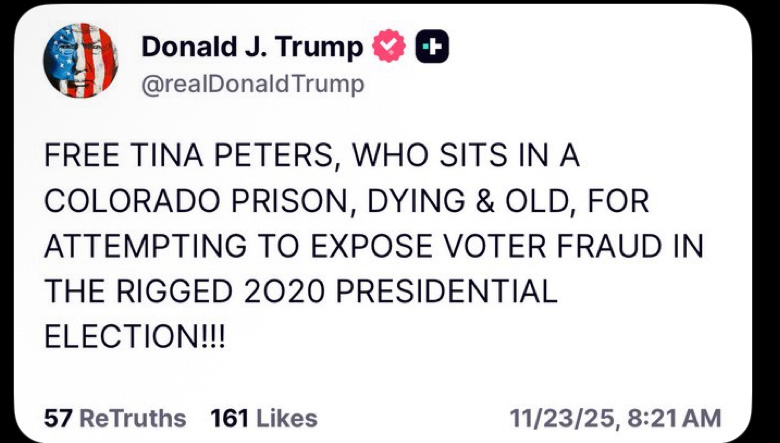
Task: Click the 161 likes number
Action: [x=228, y=417]
